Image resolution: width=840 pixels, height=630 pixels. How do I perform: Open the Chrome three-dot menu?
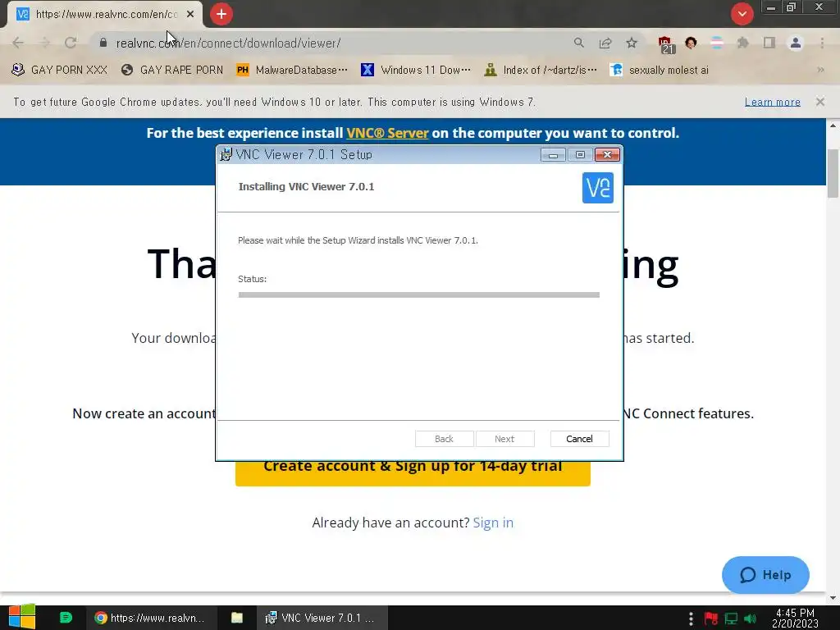click(822, 43)
